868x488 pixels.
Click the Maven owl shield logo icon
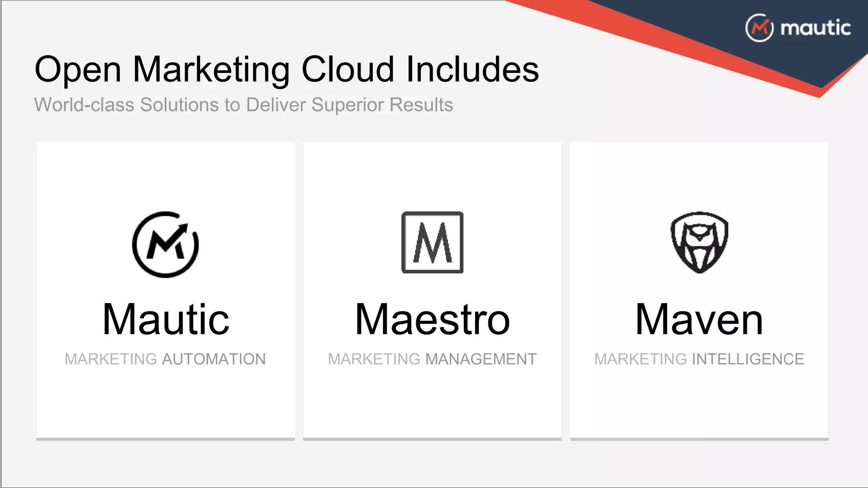699,242
